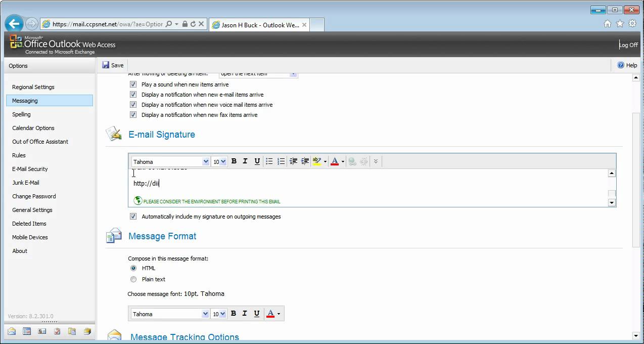The image size is (644, 344).
Task: Select HTML message format
Action: tap(133, 268)
